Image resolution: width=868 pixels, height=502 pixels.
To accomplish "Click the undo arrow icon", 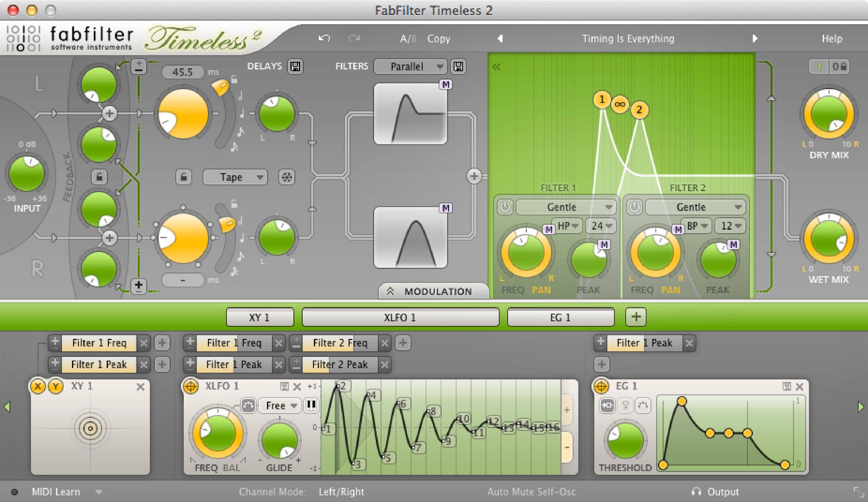I will pyautogui.click(x=324, y=38).
